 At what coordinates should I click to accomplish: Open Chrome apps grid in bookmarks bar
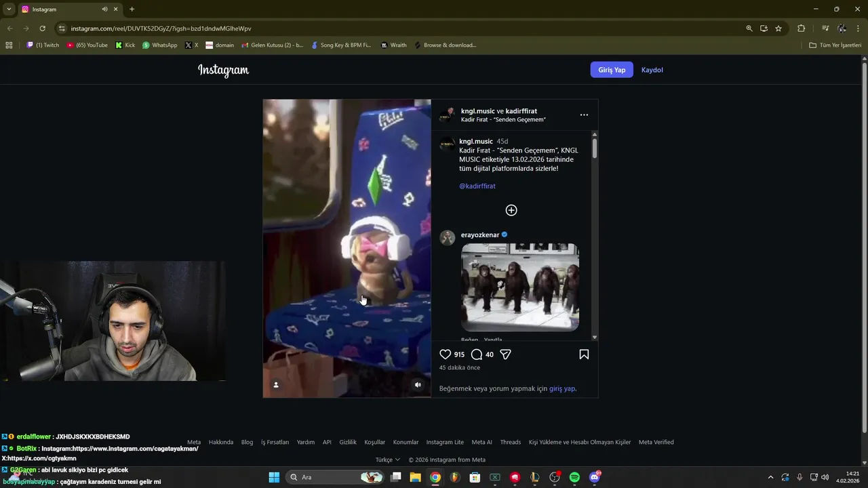(9, 45)
